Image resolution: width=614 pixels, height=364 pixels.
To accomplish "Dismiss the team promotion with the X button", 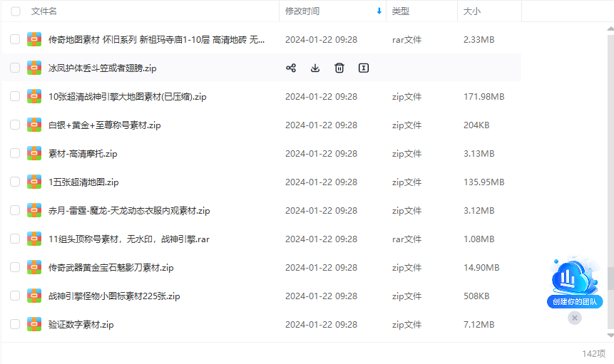I will coord(575,318).
